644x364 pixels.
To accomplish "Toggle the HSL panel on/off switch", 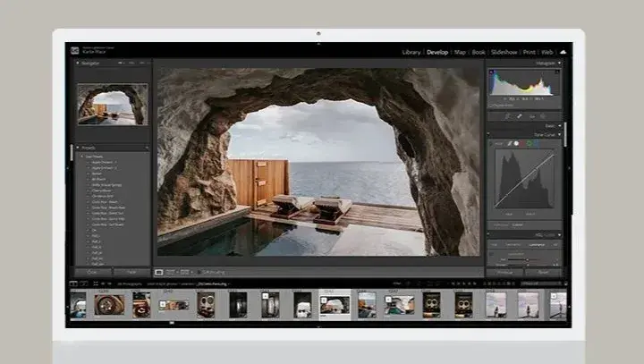I will pyautogui.click(x=488, y=235).
